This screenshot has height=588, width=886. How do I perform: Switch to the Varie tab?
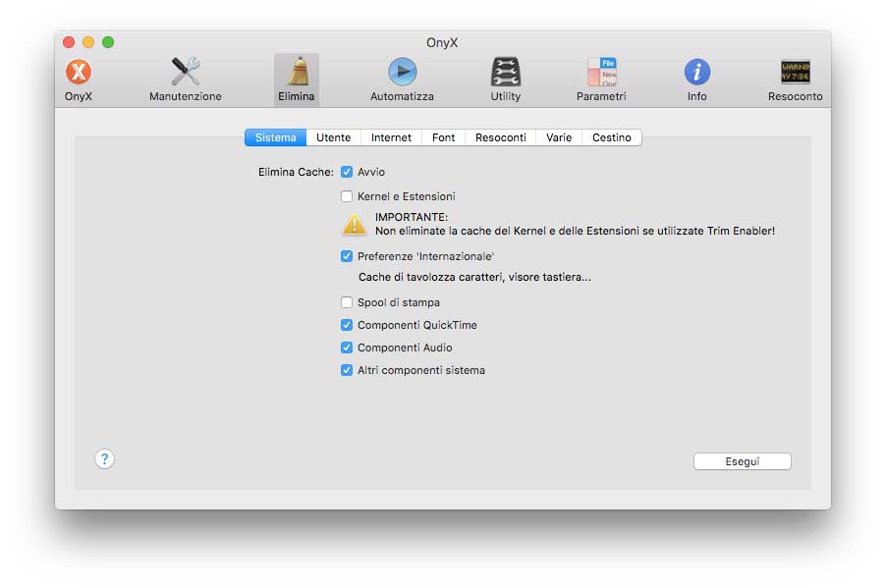559,137
